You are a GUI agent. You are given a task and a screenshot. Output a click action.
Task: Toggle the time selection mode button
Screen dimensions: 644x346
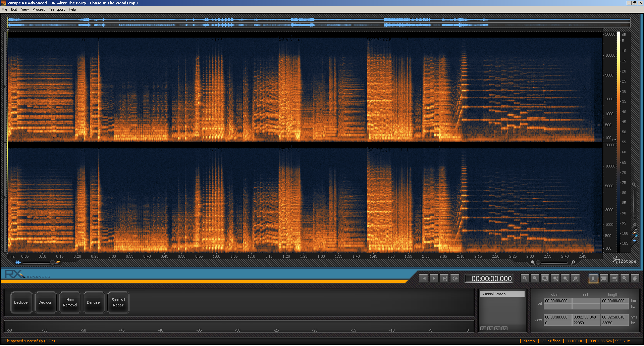pos(593,278)
